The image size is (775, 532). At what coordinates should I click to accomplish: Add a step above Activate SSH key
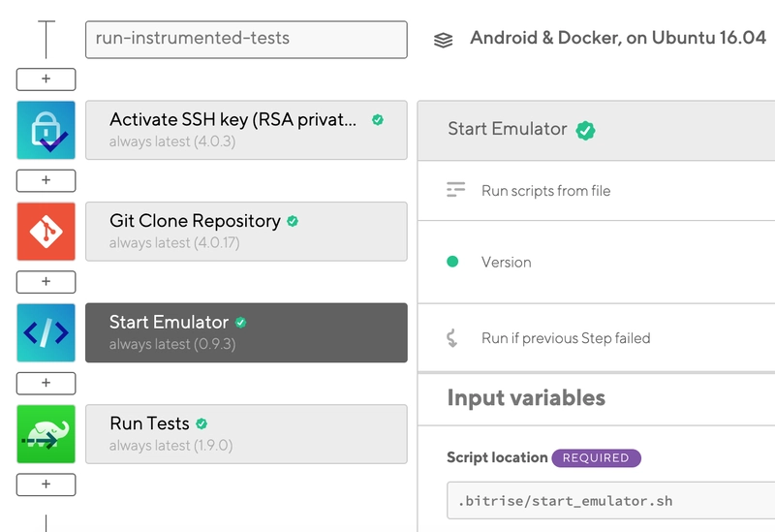pyautogui.click(x=46, y=79)
